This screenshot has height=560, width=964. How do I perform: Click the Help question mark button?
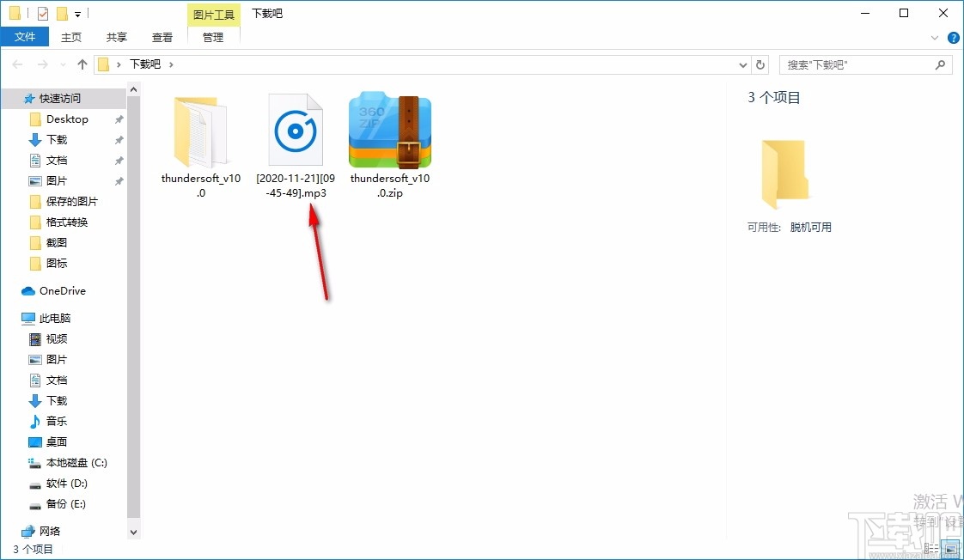(x=954, y=37)
